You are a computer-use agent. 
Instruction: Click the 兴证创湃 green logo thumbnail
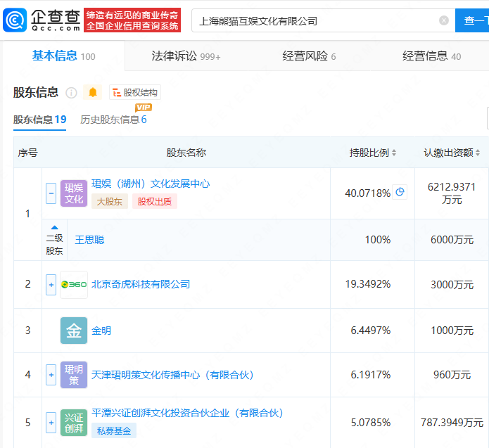[74, 423]
